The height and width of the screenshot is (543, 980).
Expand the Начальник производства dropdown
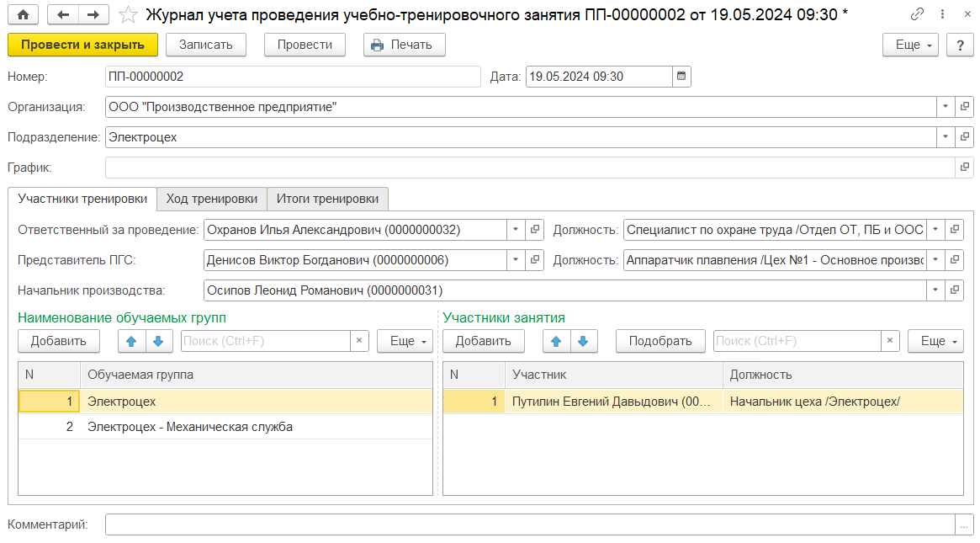tap(935, 290)
